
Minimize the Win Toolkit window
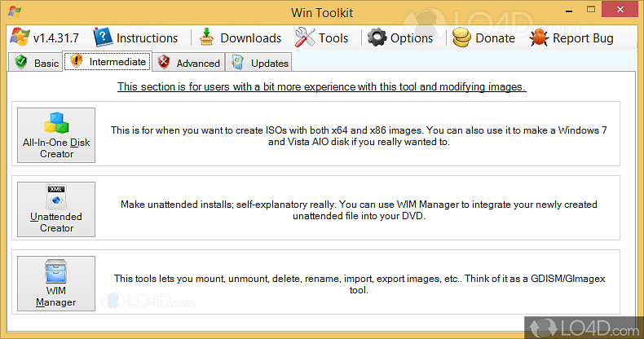[569, 11]
